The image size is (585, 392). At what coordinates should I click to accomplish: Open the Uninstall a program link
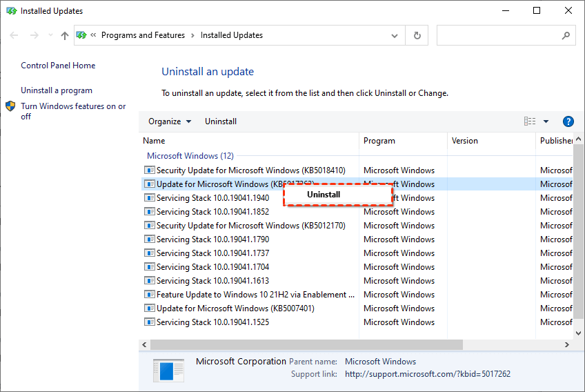57,90
